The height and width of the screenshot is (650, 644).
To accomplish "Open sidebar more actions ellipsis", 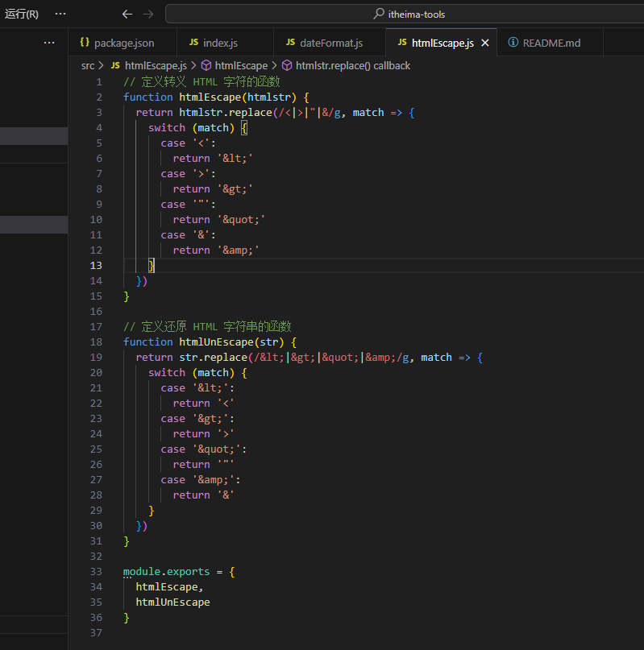I will (x=49, y=43).
